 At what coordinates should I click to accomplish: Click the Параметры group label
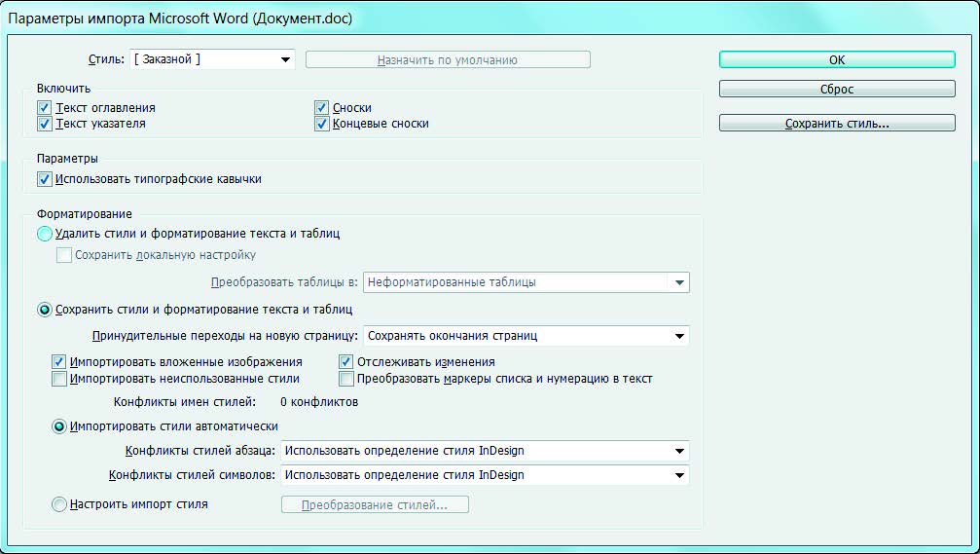[67, 159]
